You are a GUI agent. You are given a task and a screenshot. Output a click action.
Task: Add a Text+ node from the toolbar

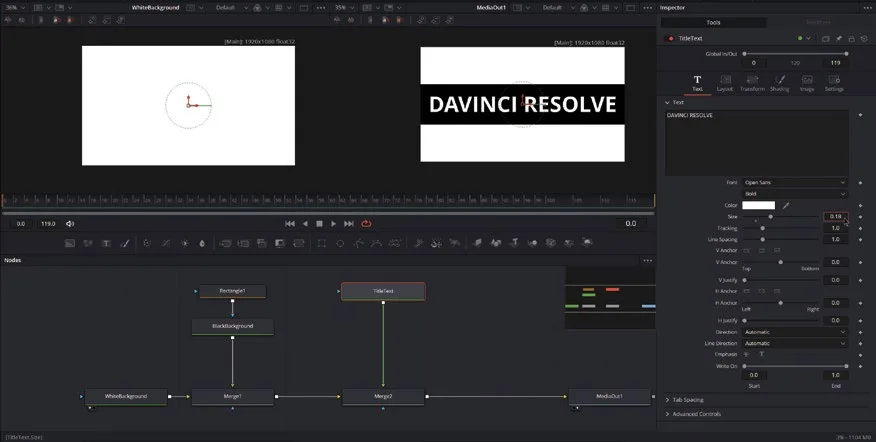click(x=106, y=243)
